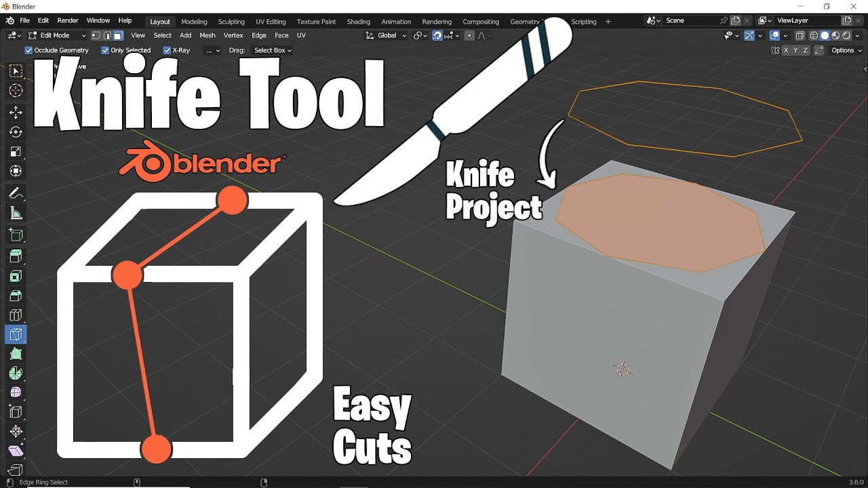Select the Measure tool
This screenshot has height=488, width=868.
[16, 214]
